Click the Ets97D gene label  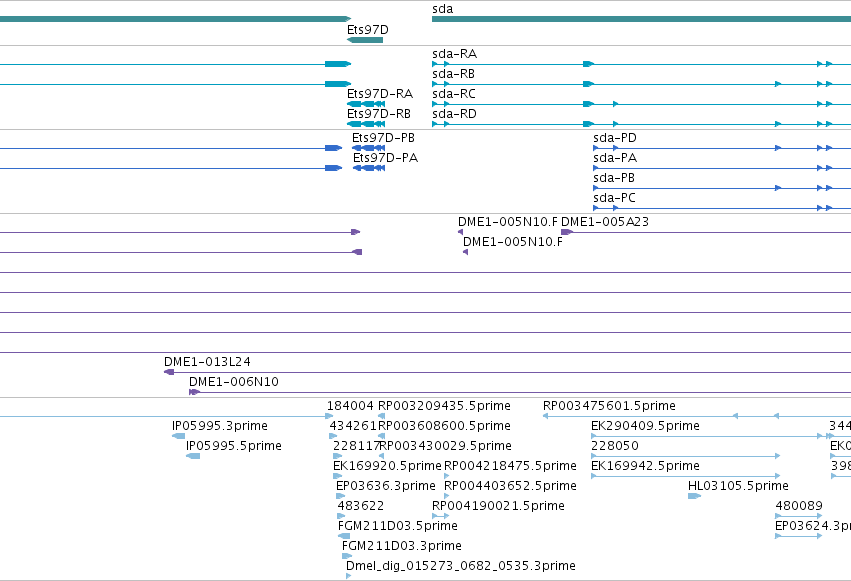point(367,30)
